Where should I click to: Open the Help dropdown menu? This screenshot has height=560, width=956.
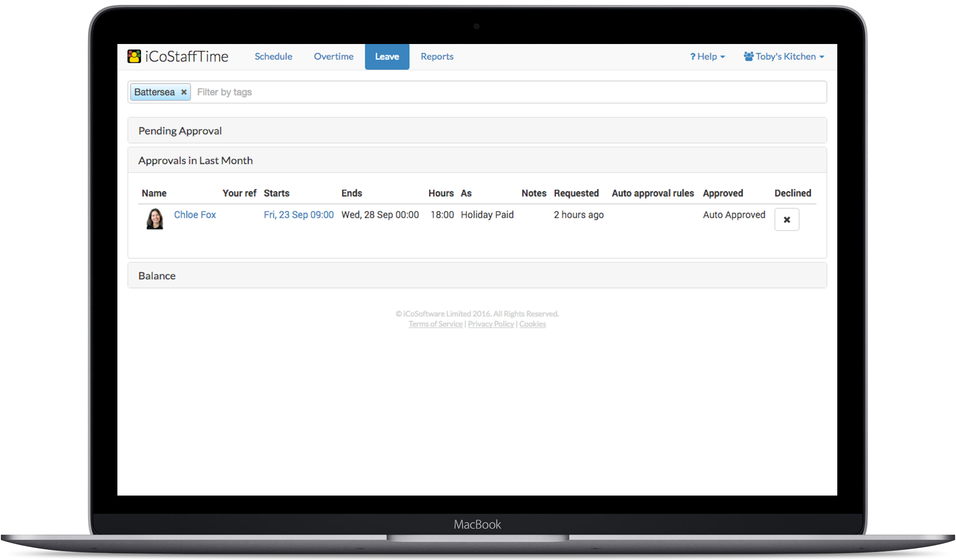(x=707, y=56)
